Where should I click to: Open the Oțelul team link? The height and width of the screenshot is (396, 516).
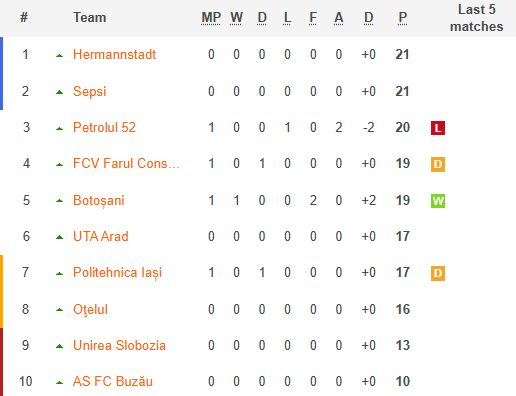click(x=90, y=309)
